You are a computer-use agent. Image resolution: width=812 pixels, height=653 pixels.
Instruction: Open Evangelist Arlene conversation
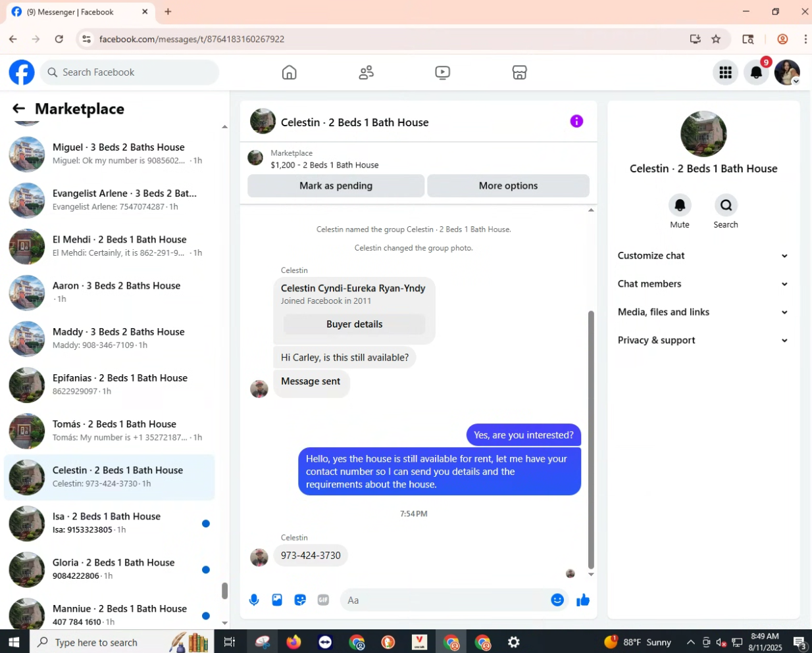(x=109, y=200)
